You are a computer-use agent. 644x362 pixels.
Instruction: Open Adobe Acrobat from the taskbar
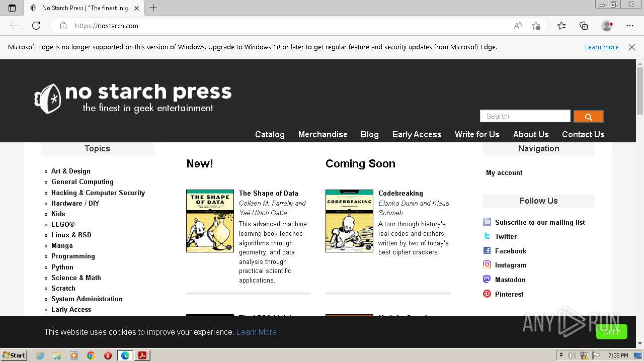[x=142, y=355]
